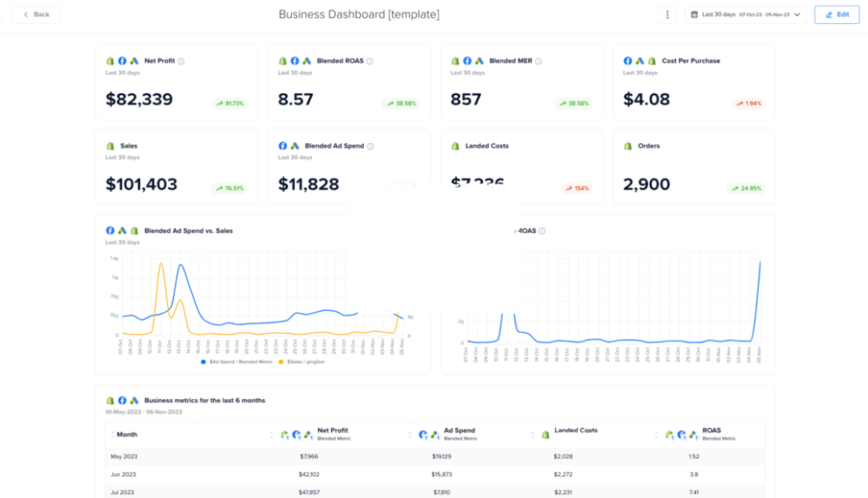Click the Back button
This screenshot has height=498, width=868.
35,14
